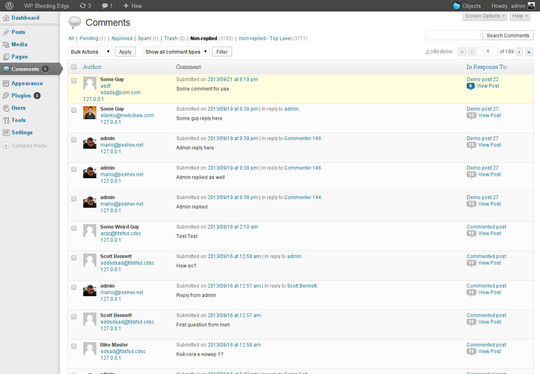Viewport: 540px width, 374px height.
Task: Check the Some Weird Guy comment checkbox
Action: 74,228
